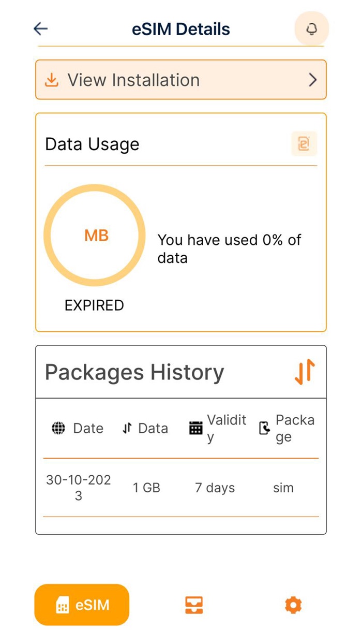
Task: Select the 30-10-2023 package history row
Action: tap(181, 488)
